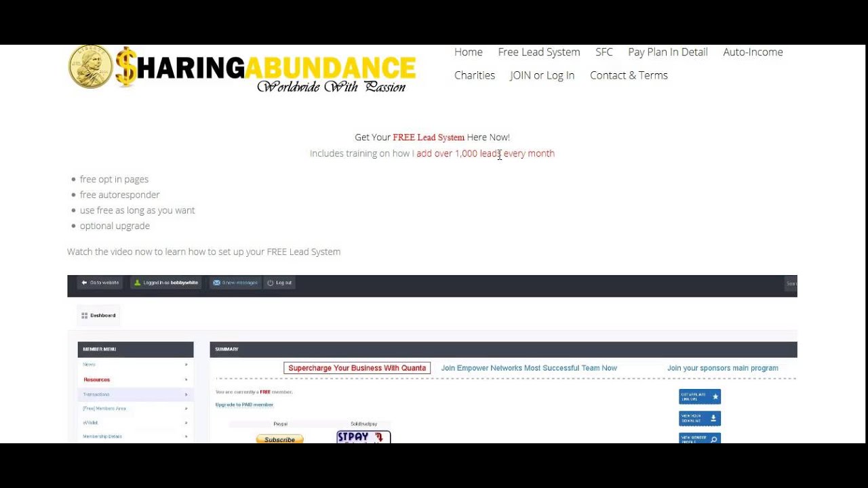The height and width of the screenshot is (488, 868).
Task: Expand the eWallet menu row arrow
Action: tap(186, 423)
